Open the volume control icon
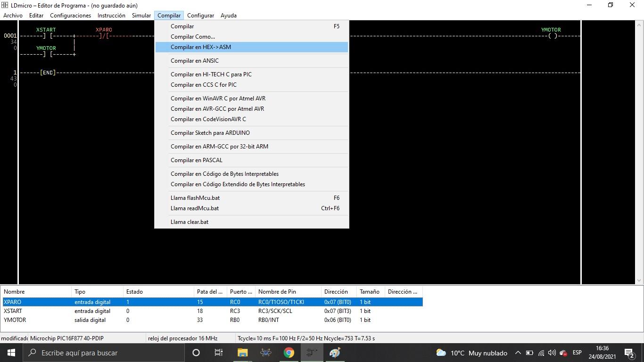This screenshot has width=644, height=362. click(552, 353)
